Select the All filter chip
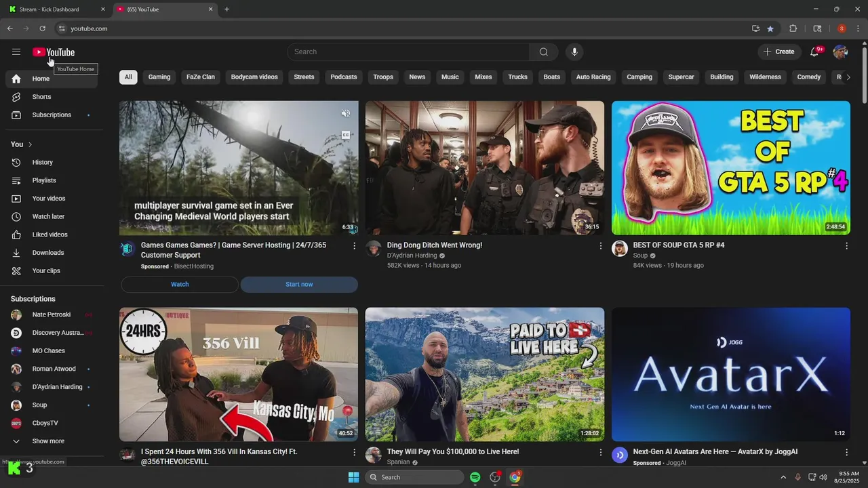 (x=128, y=77)
